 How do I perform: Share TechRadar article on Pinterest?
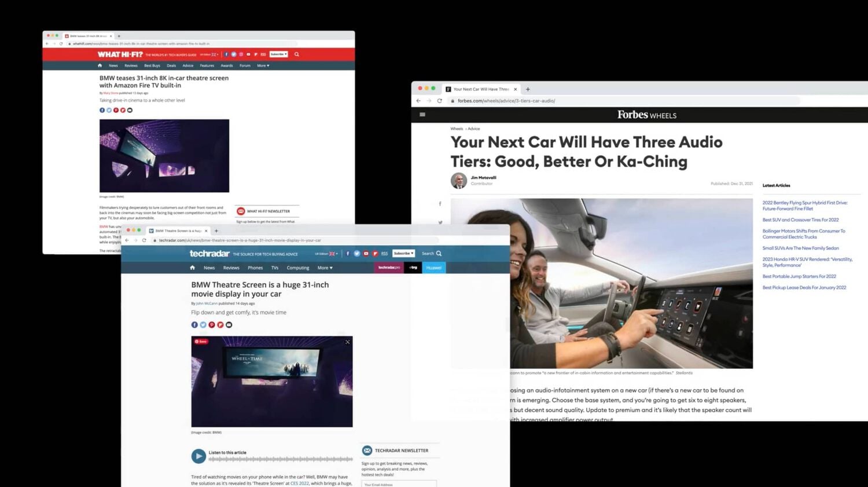coord(212,325)
